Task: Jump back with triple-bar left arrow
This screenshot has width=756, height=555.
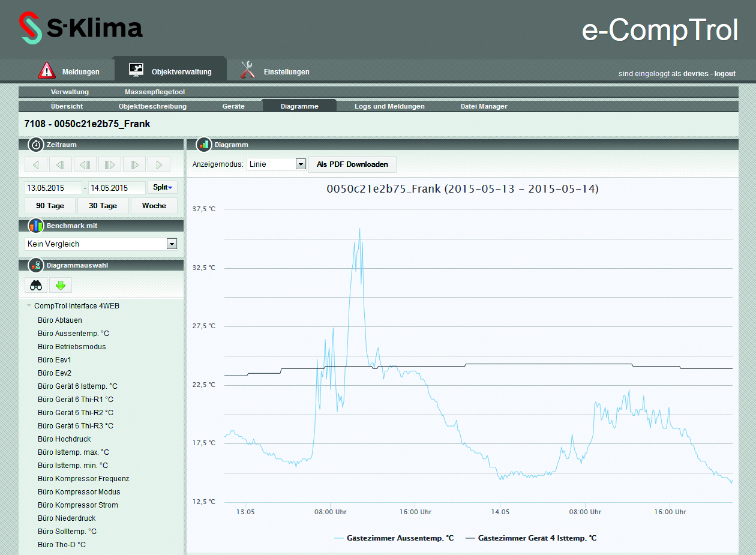Action: pos(85,165)
